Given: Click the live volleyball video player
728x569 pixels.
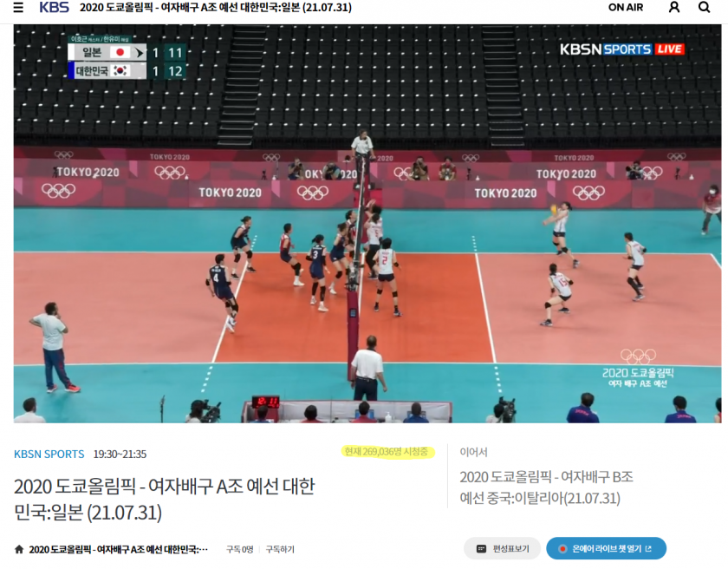Looking at the screenshot, I should click(x=367, y=224).
